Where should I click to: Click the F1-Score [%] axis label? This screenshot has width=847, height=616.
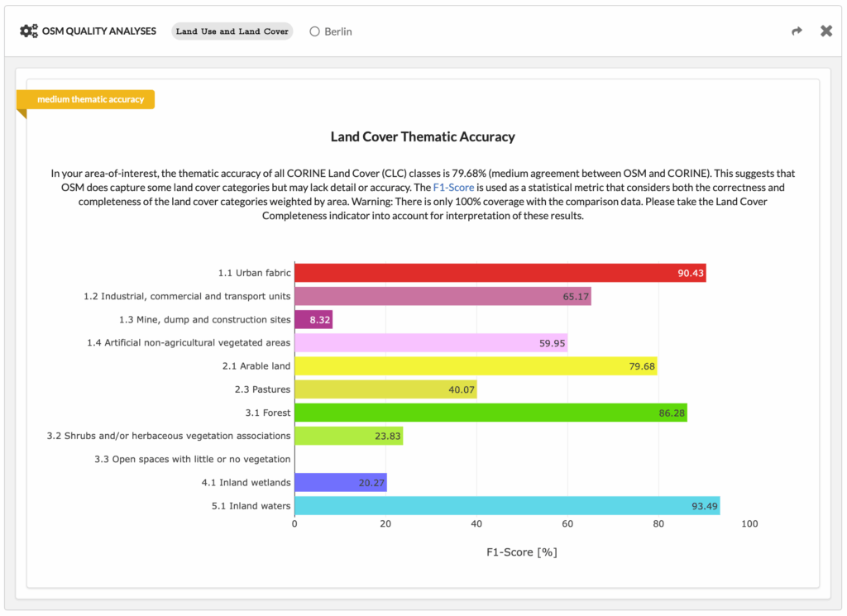coord(520,552)
